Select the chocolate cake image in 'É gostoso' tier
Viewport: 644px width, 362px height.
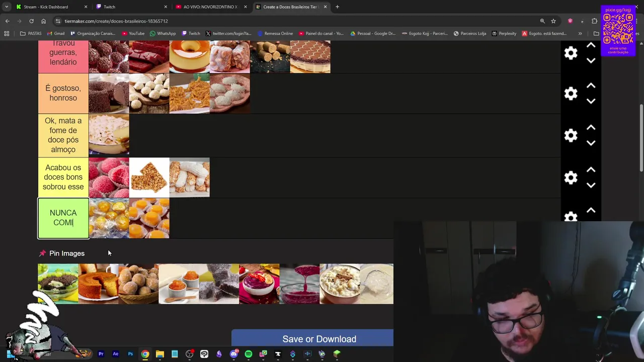[109, 94]
